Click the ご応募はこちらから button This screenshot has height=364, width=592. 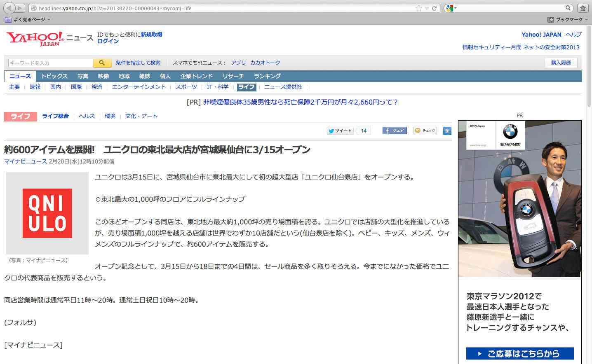click(x=520, y=353)
